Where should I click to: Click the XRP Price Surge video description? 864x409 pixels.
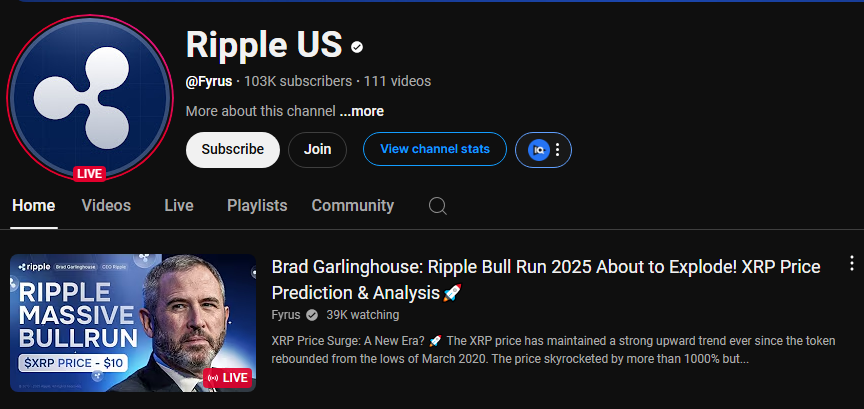click(x=553, y=350)
